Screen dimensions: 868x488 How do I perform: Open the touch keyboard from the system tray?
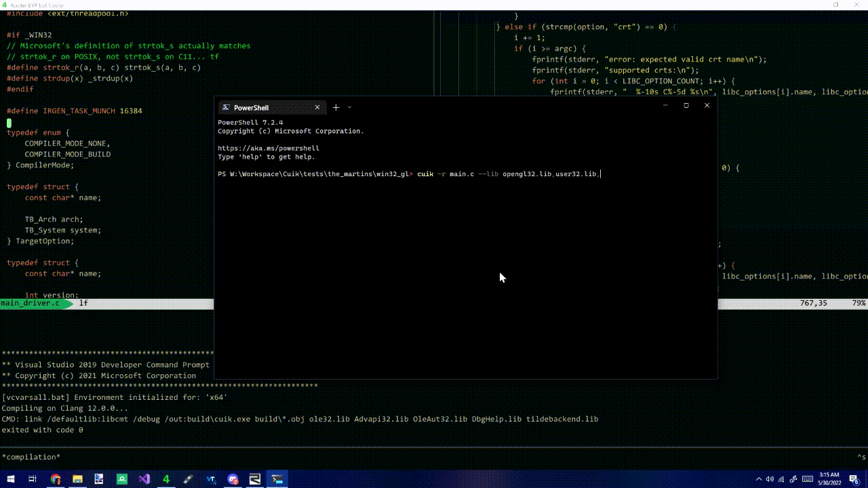click(808, 479)
